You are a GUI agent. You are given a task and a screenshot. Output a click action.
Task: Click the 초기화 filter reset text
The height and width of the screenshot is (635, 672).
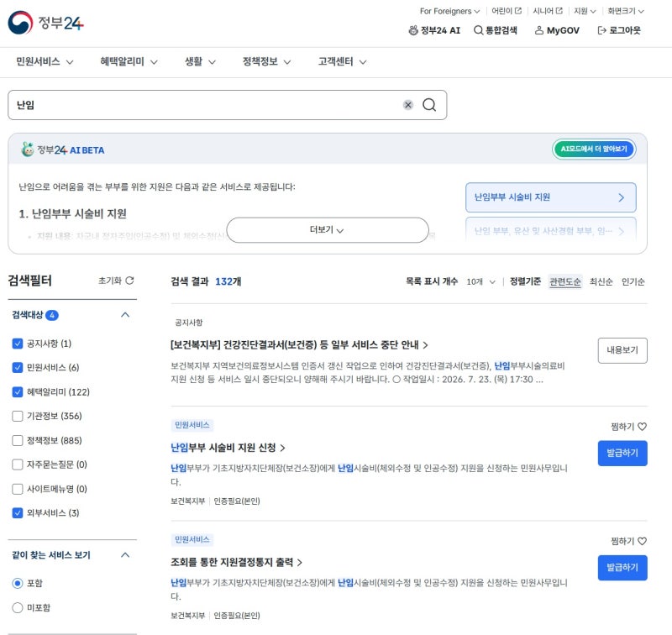click(x=110, y=281)
